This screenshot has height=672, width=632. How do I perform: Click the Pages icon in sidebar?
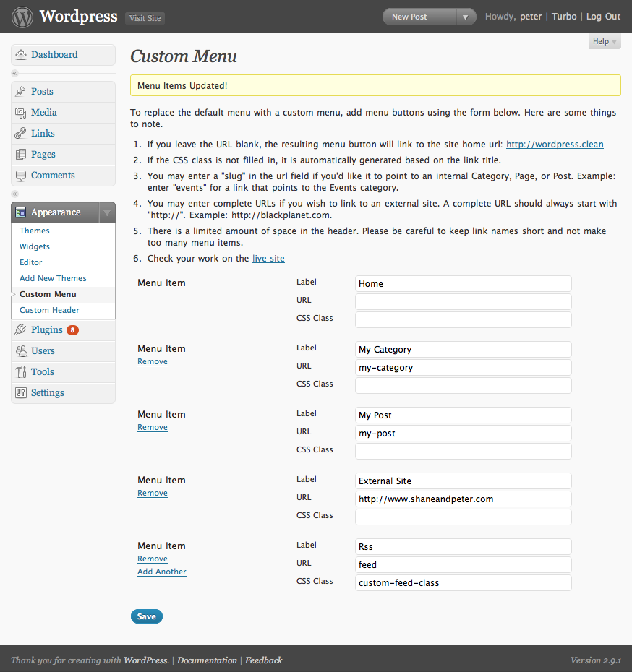(20, 155)
